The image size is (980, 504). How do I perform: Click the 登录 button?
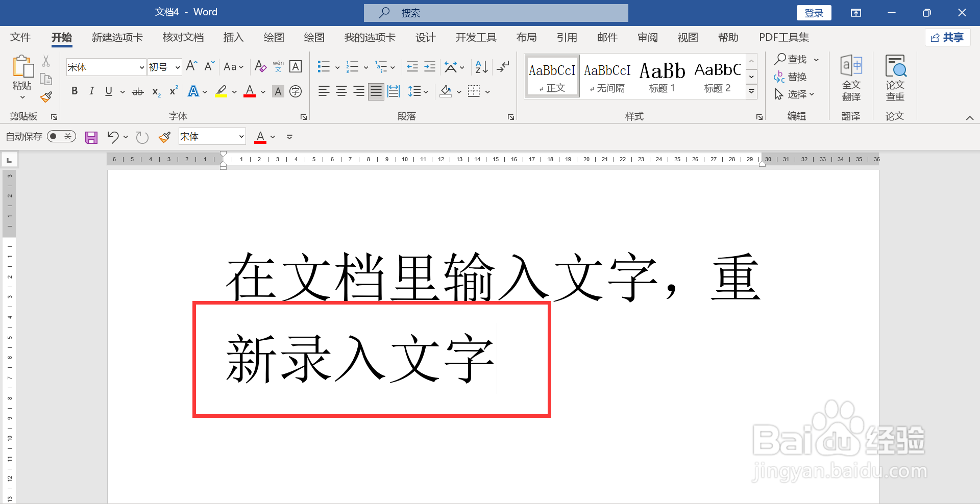click(814, 12)
